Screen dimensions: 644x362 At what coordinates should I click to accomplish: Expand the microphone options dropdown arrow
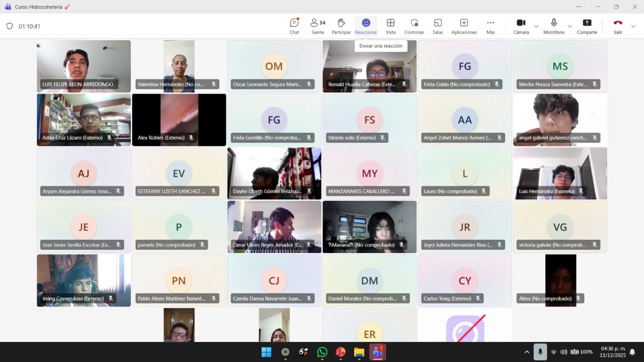click(x=569, y=26)
